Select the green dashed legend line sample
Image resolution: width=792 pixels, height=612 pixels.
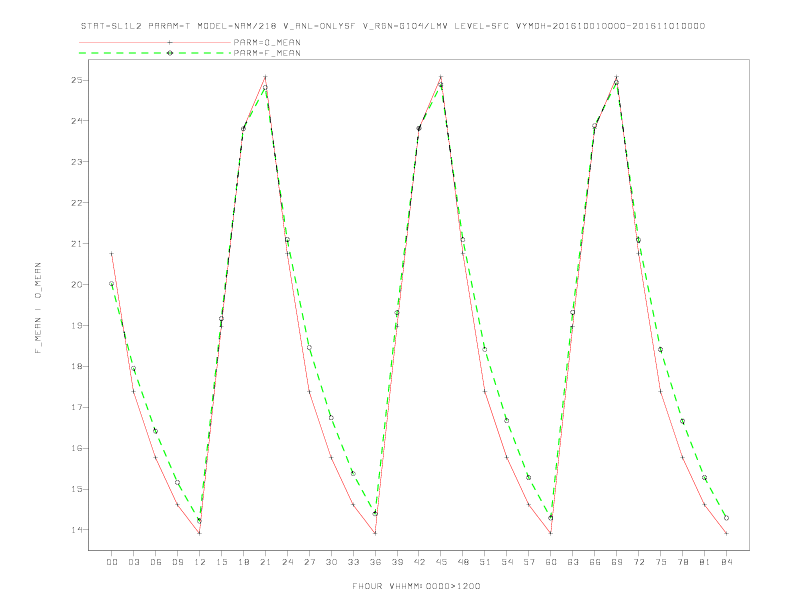click(155, 53)
